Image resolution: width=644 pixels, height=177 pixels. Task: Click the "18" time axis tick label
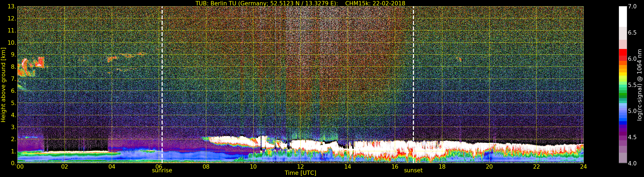[x=442, y=166]
